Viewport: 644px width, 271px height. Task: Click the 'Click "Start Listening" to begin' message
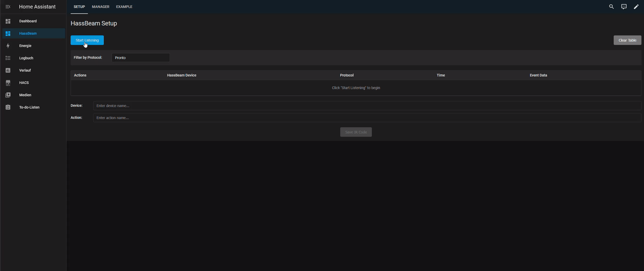pos(356,88)
